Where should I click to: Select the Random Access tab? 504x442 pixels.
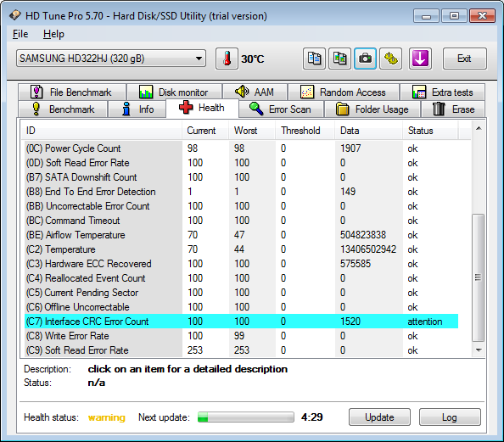tap(344, 92)
